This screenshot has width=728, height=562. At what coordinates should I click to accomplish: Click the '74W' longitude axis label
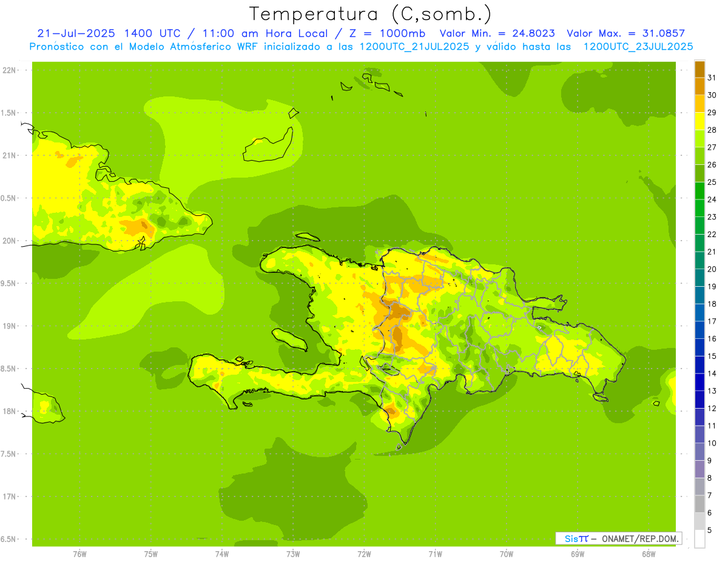coord(222,554)
